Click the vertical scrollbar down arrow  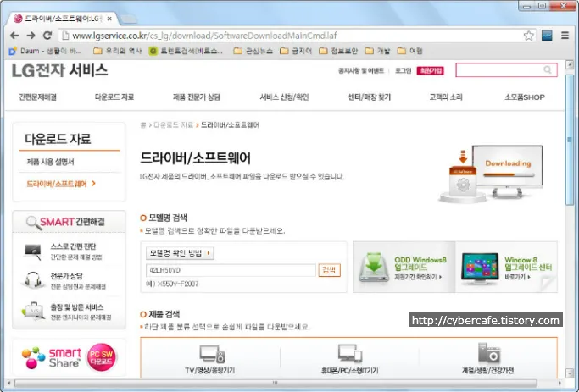pos(569,373)
